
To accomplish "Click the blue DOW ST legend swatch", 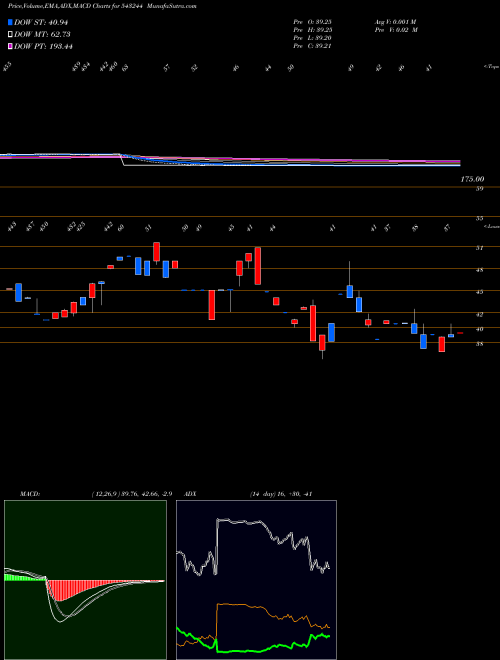I will coord(10,22).
